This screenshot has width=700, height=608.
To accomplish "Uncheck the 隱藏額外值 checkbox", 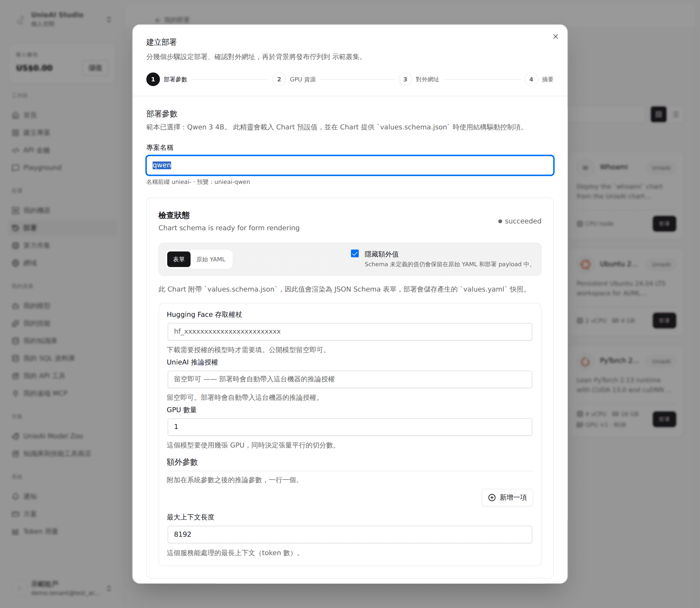I will pos(355,254).
